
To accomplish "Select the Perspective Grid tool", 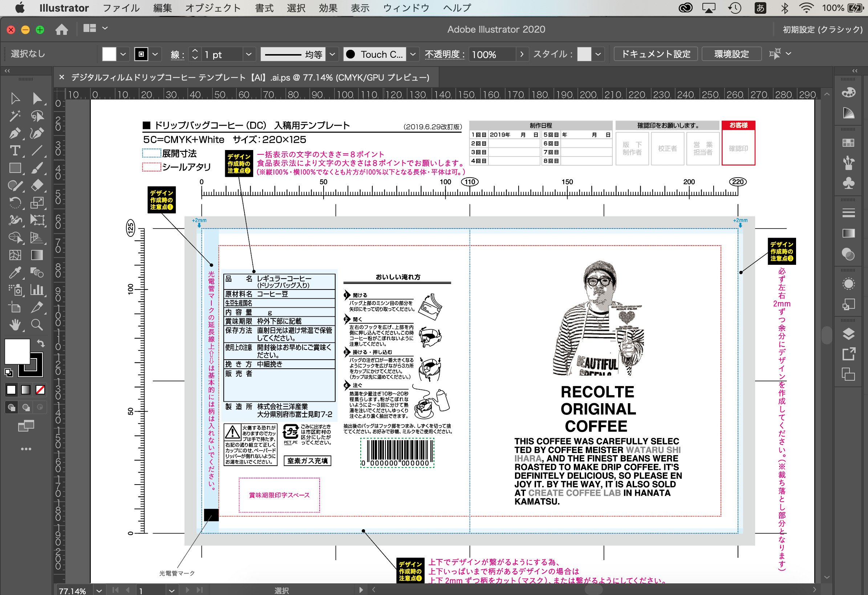I will coord(37,238).
